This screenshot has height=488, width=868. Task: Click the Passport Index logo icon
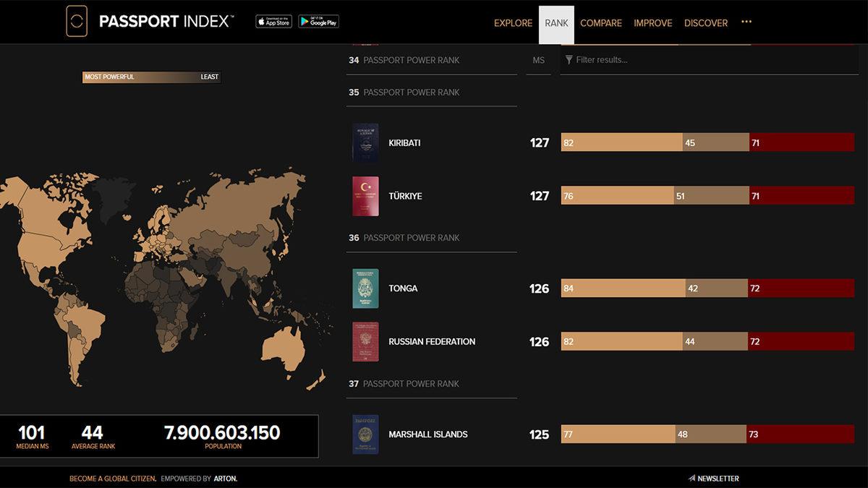pyautogui.click(x=76, y=22)
